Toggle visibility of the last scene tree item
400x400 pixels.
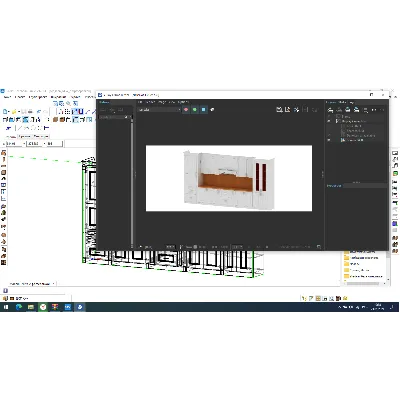329,140
